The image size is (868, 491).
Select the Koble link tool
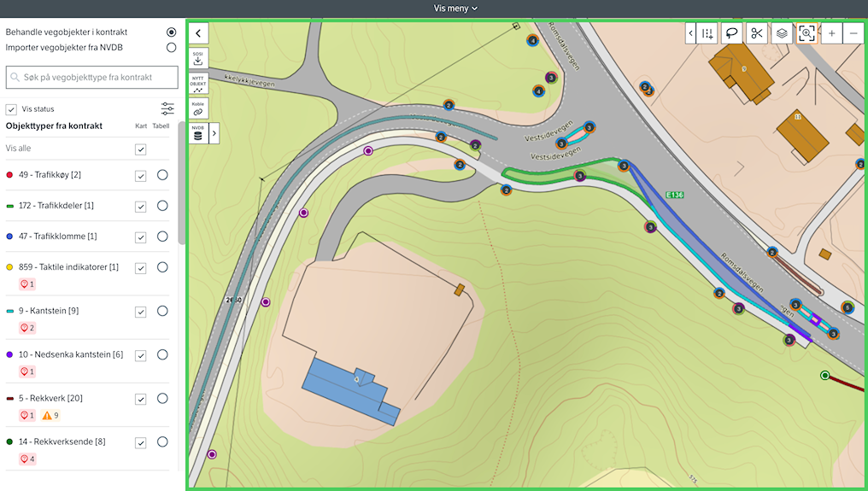[198, 108]
